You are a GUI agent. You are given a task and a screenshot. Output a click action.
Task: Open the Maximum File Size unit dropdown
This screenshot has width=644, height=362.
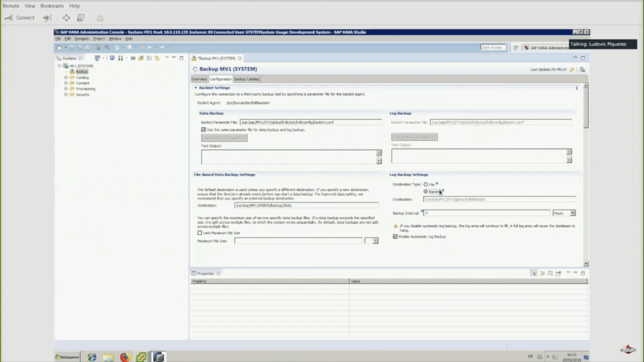376,241
